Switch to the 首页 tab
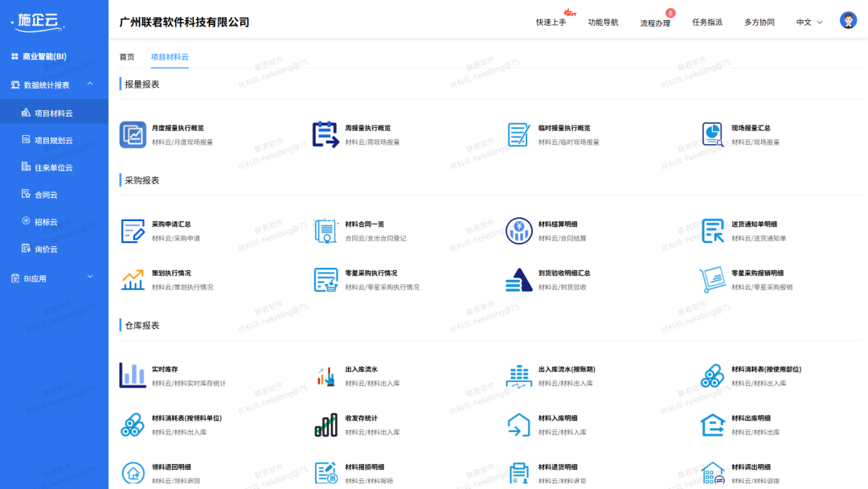The height and width of the screenshot is (489, 868). click(127, 56)
